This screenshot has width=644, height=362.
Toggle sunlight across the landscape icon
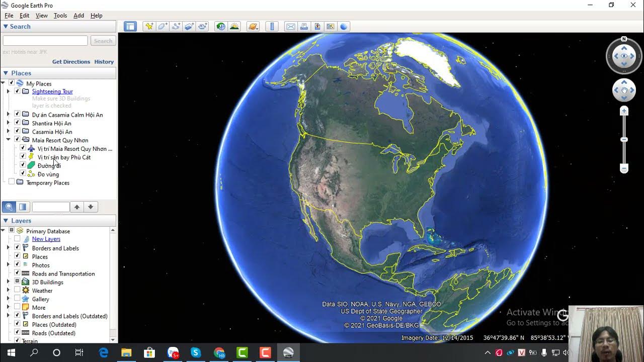[x=234, y=27]
